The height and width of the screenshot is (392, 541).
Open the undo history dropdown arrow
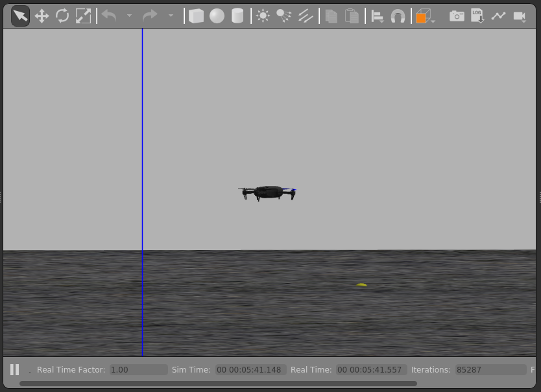pos(129,16)
